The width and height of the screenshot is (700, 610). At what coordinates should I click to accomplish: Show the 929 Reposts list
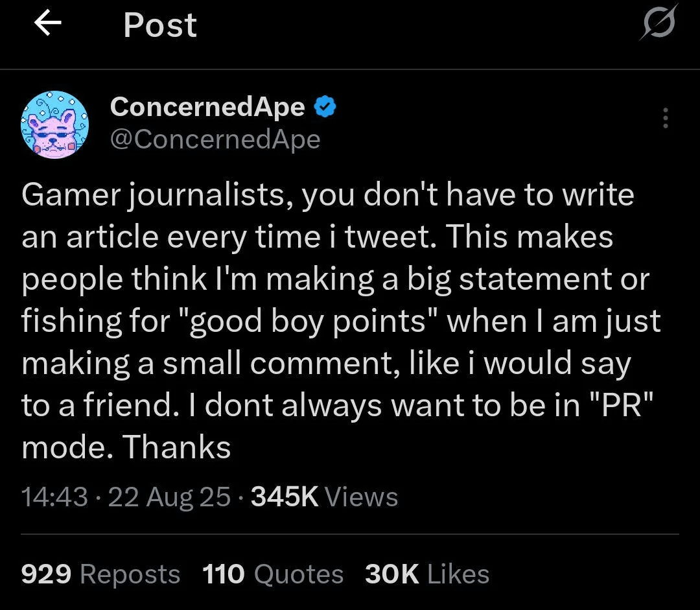100,574
